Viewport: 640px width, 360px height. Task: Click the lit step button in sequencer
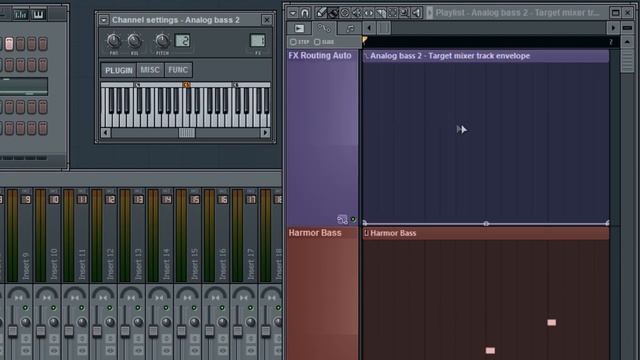click(9, 44)
